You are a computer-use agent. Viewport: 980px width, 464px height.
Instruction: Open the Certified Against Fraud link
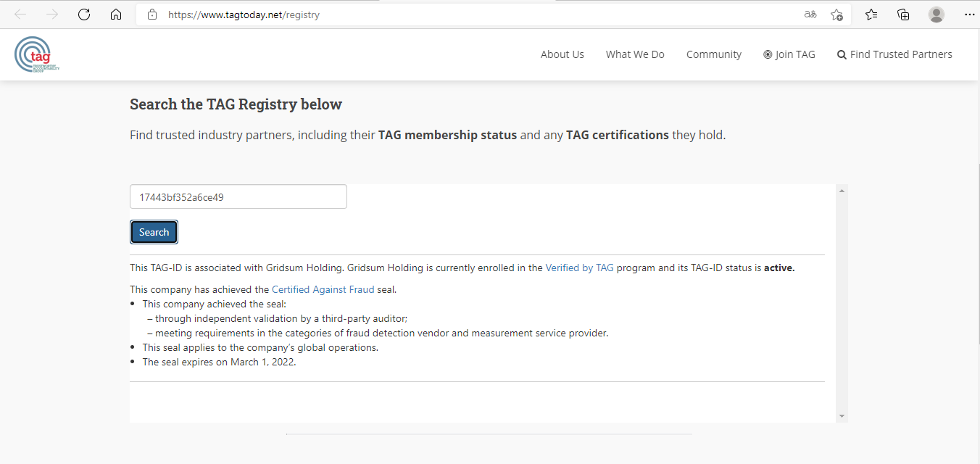323,289
